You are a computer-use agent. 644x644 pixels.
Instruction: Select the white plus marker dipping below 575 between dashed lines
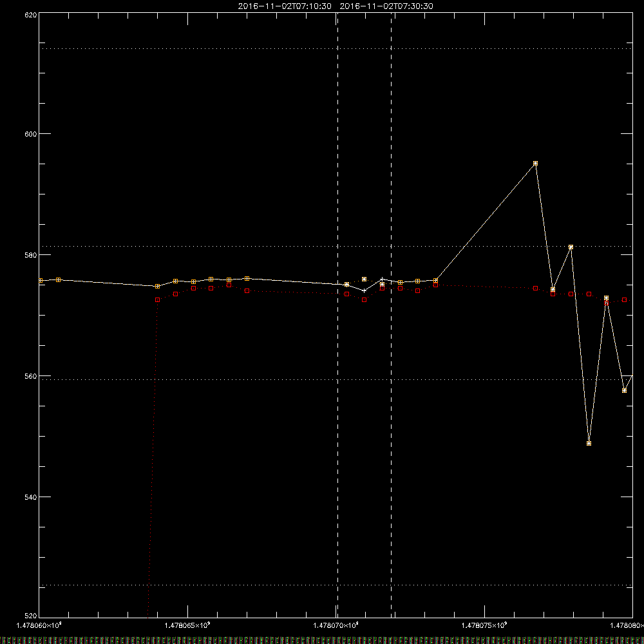[x=365, y=291]
